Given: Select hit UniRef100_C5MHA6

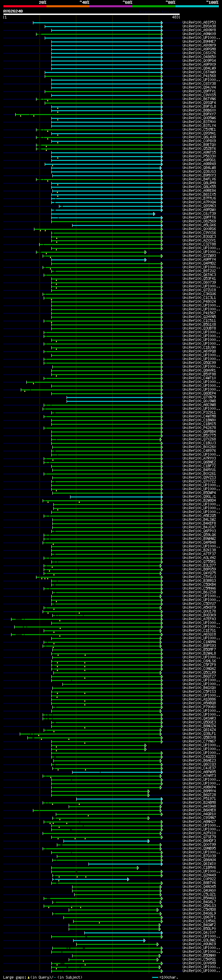Looking at the screenshot, I should [x=199, y=589].
